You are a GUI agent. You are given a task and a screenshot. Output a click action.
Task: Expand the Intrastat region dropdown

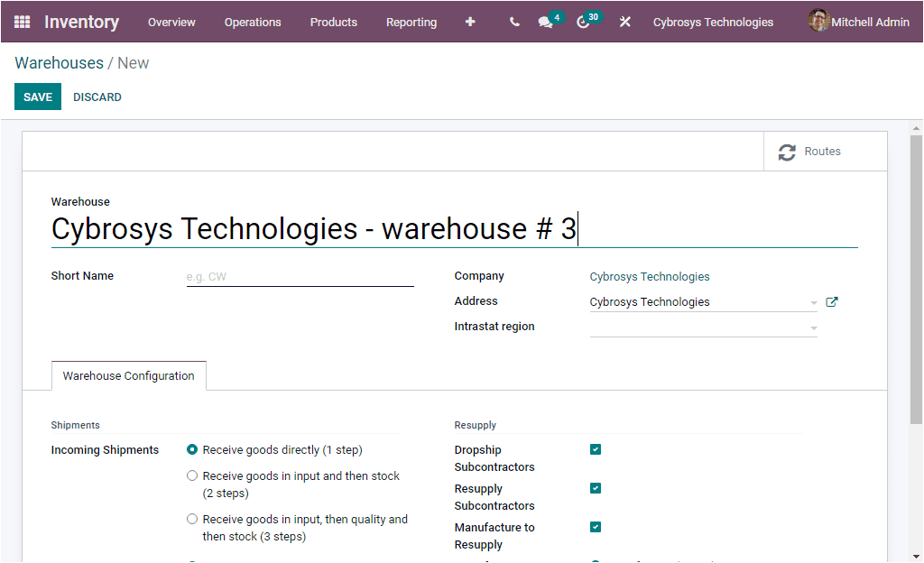point(812,327)
